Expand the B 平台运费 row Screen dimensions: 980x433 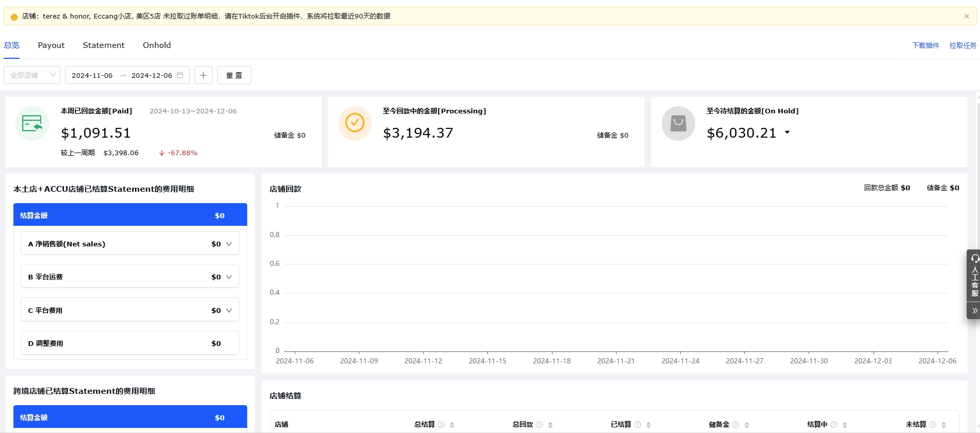point(229,277)
